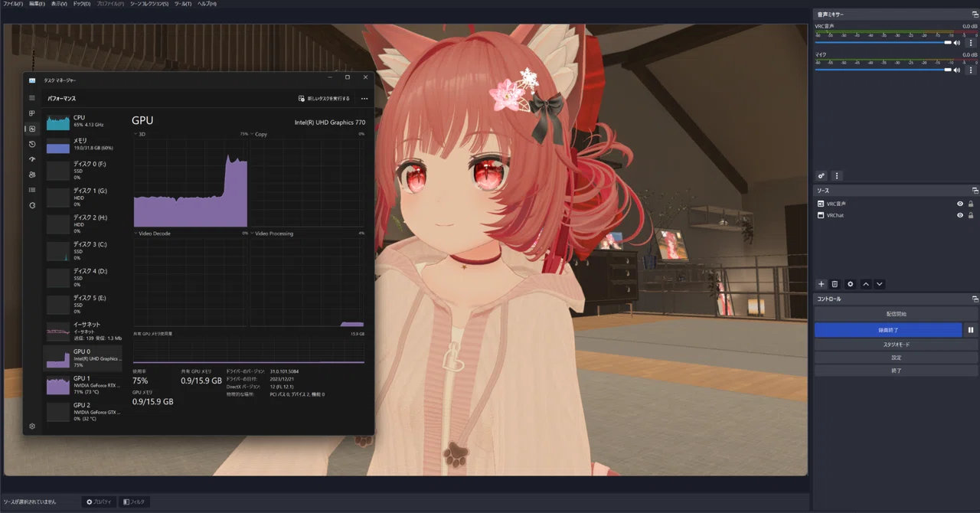Open VRC音声 mixer channel options menu
Screen dimensions: 980x513
972,43
